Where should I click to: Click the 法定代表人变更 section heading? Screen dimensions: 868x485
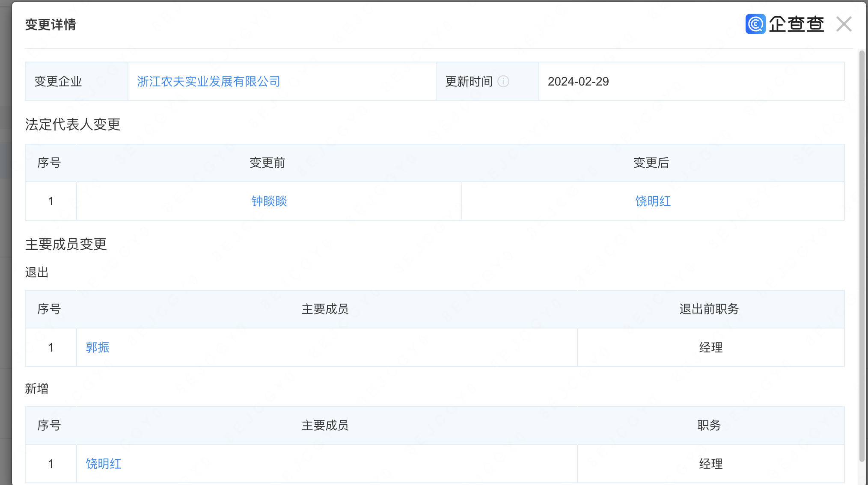point(73,124)
